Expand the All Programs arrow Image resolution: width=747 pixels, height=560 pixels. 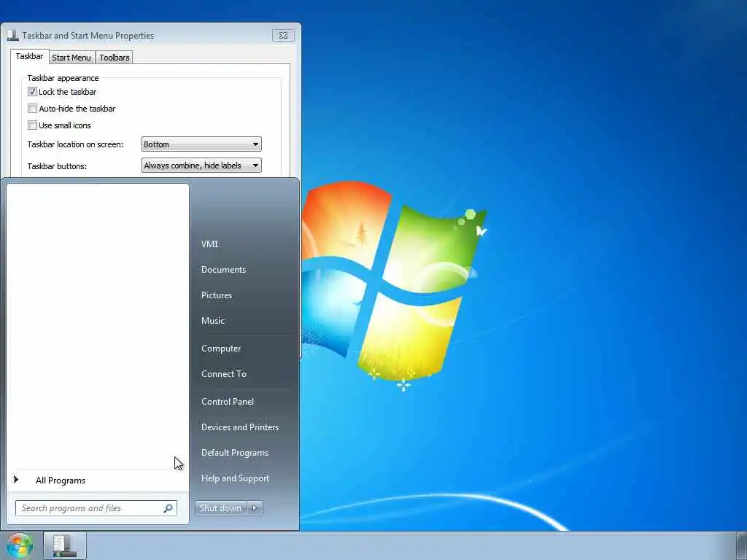point(16,480)
